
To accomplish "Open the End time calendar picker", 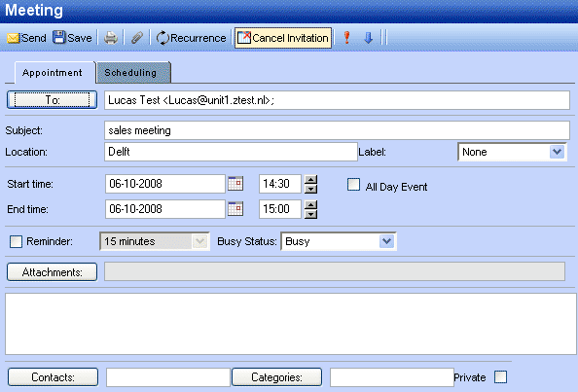I will click(235, 209).
